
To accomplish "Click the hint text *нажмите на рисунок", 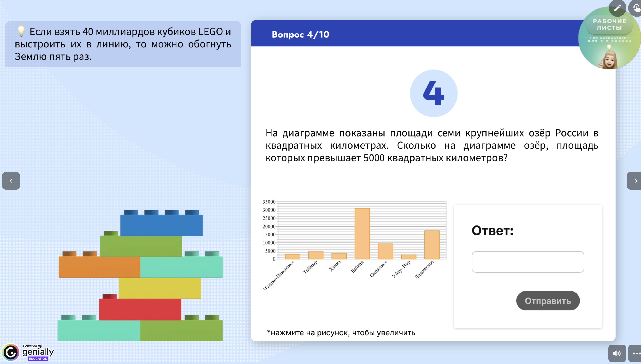I will (x=341, y=333).
